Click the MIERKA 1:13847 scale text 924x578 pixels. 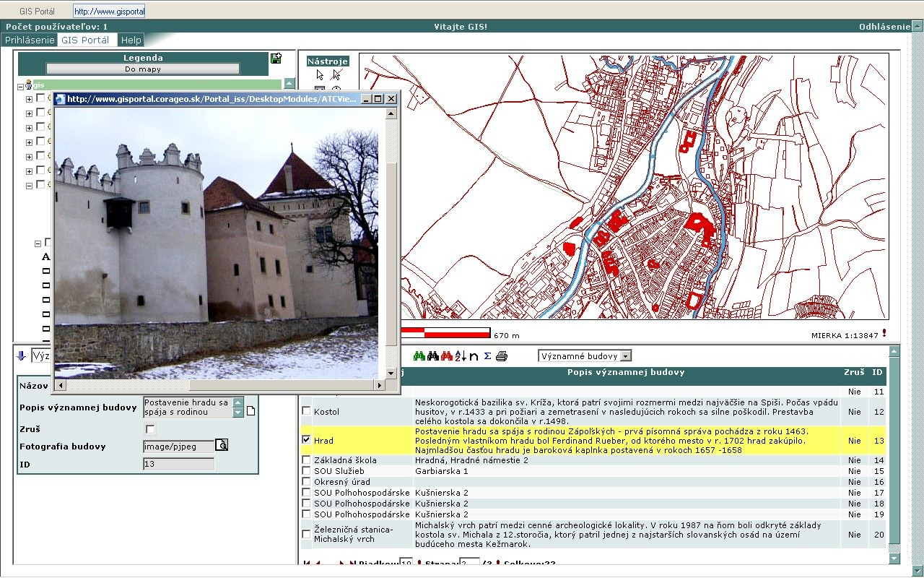(x=845, y=335)
